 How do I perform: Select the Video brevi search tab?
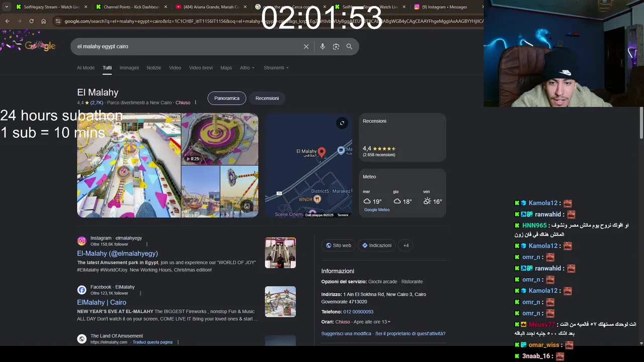tap(201, 68)
